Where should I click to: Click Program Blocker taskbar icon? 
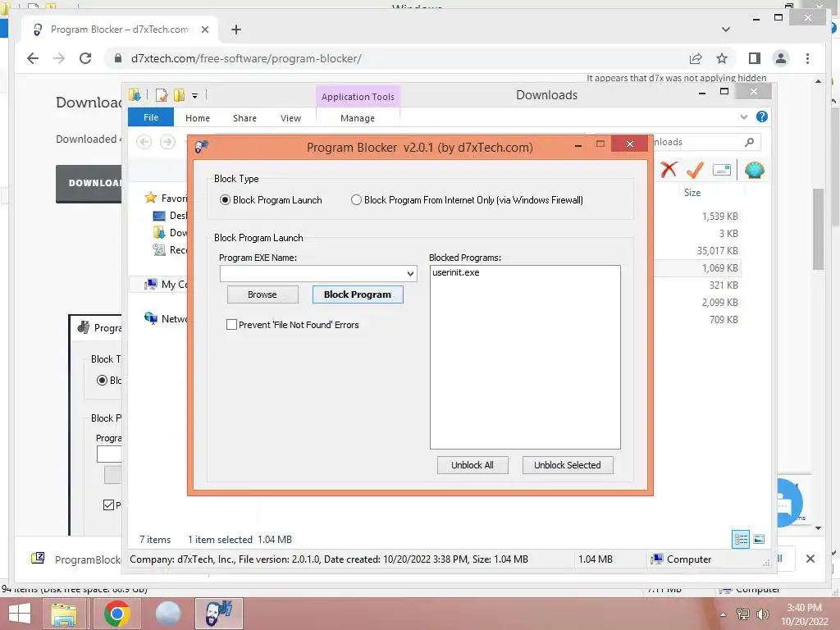click(218, 614)
